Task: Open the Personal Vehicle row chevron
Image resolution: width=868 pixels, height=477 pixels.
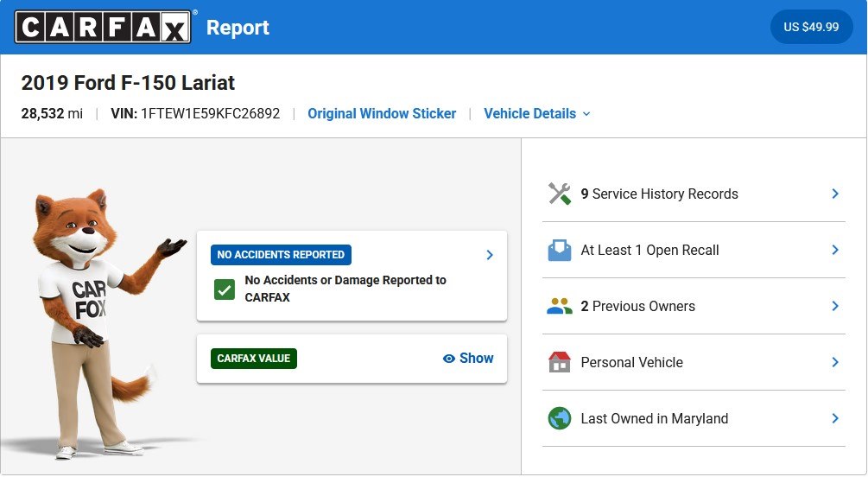Action: 835,362
